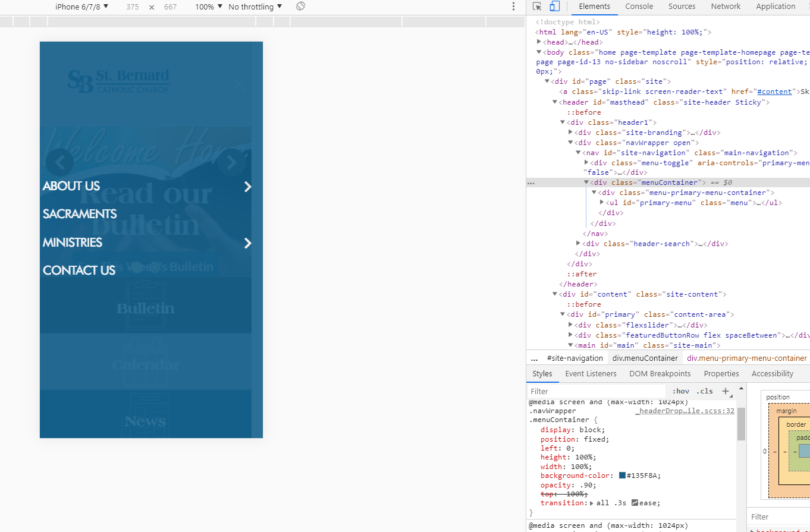Open the No throttling dropdown

(255, 7)
